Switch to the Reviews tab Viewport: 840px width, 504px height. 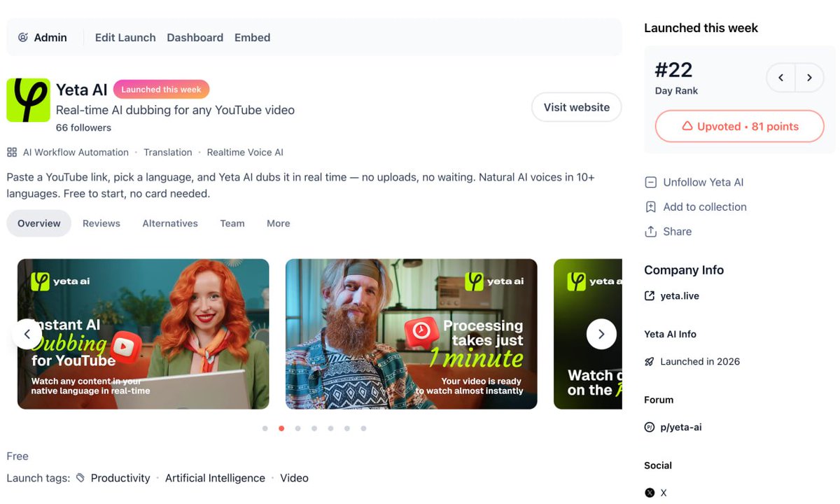(101, 223)
